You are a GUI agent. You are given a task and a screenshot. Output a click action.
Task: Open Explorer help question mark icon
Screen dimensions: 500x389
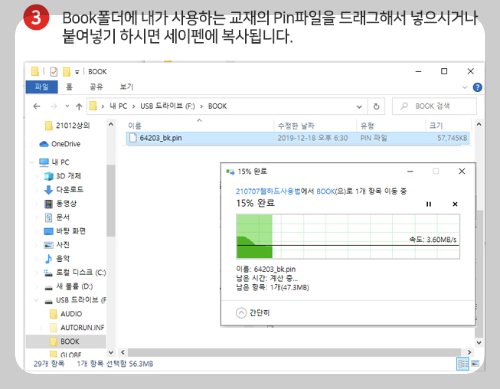477,87
